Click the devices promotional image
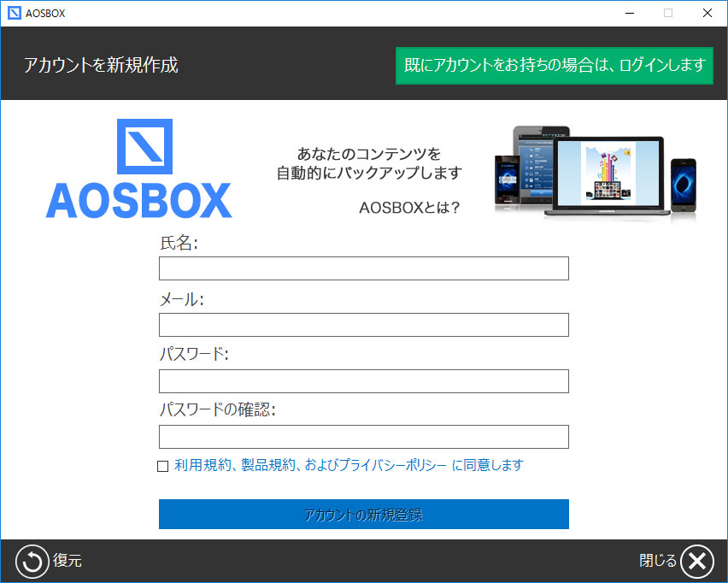This screenshot has height=583, width=728. tap(596, 173)
